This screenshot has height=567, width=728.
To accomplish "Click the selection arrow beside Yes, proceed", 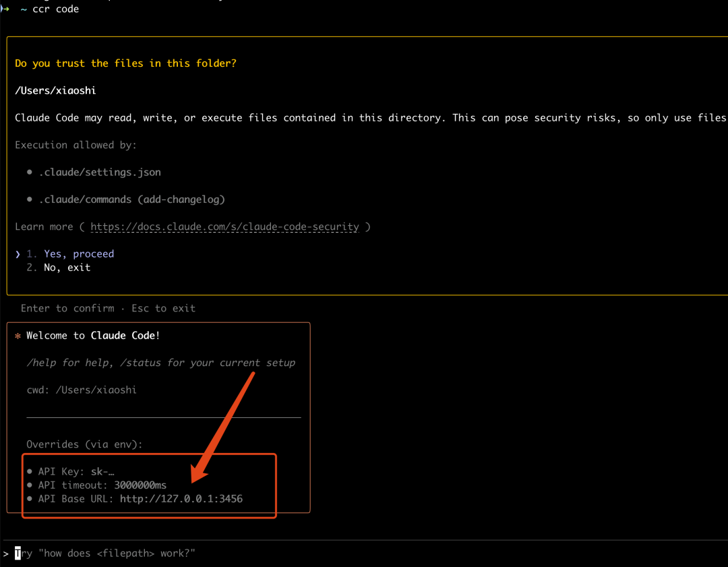I will (x=18, y=254).
